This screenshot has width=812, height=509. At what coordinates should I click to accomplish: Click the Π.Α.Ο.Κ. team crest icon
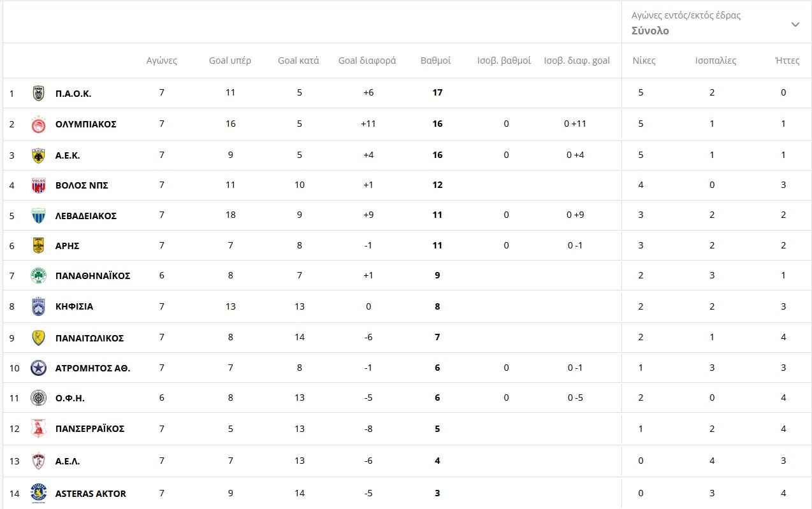click(38, 94)
